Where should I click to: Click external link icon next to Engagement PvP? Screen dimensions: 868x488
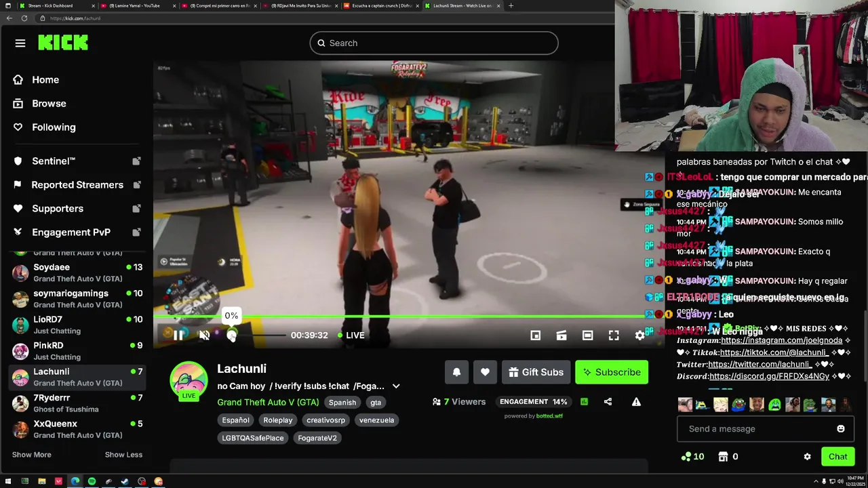pos(136,232)
